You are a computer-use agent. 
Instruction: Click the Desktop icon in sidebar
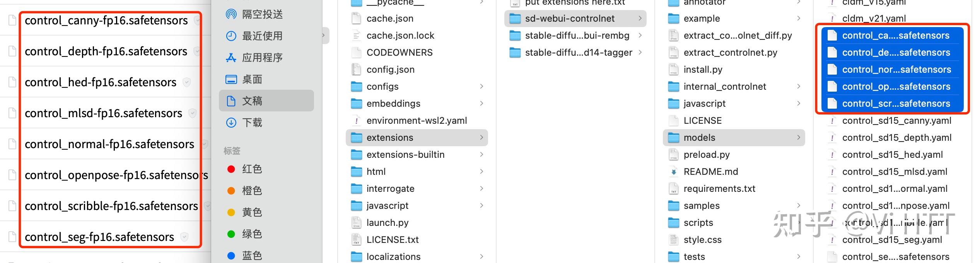point(231,79)
